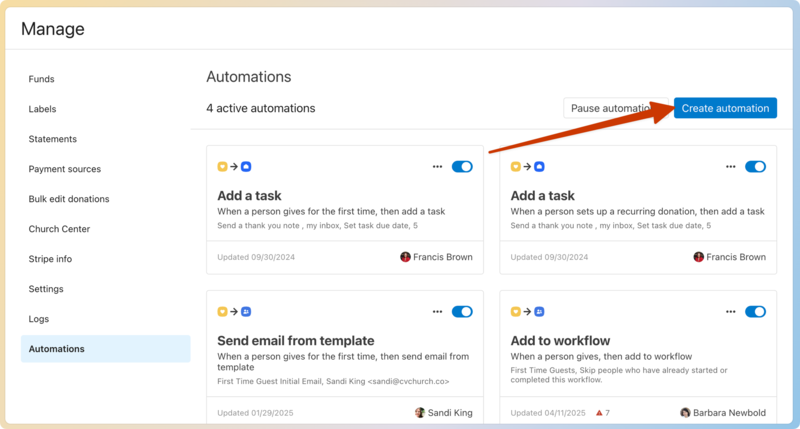Click "Updated 01/29/2025" text
This screenshot has width=800, height=429.
[255, 413]
